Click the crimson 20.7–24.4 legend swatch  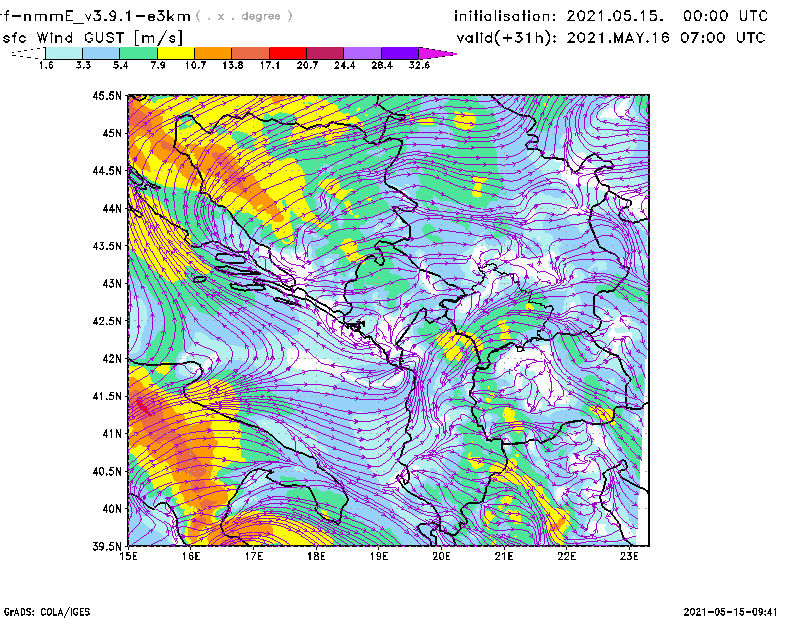tap(325, 53)
